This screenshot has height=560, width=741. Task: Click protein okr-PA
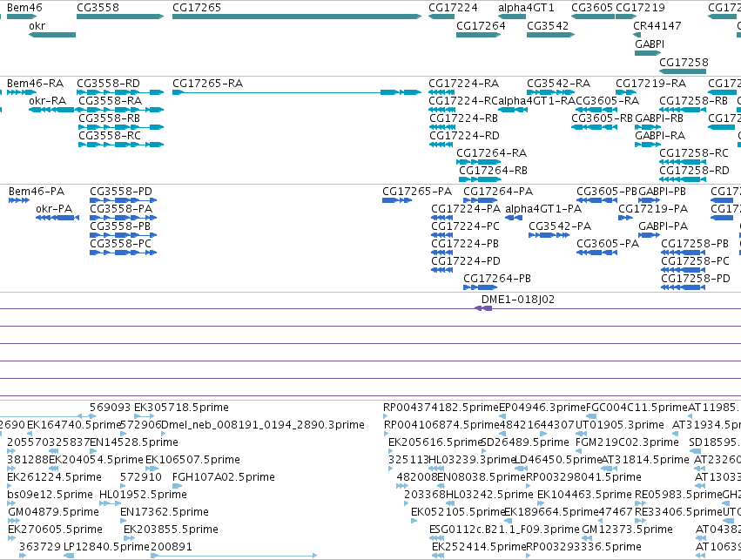click(57, 218)
